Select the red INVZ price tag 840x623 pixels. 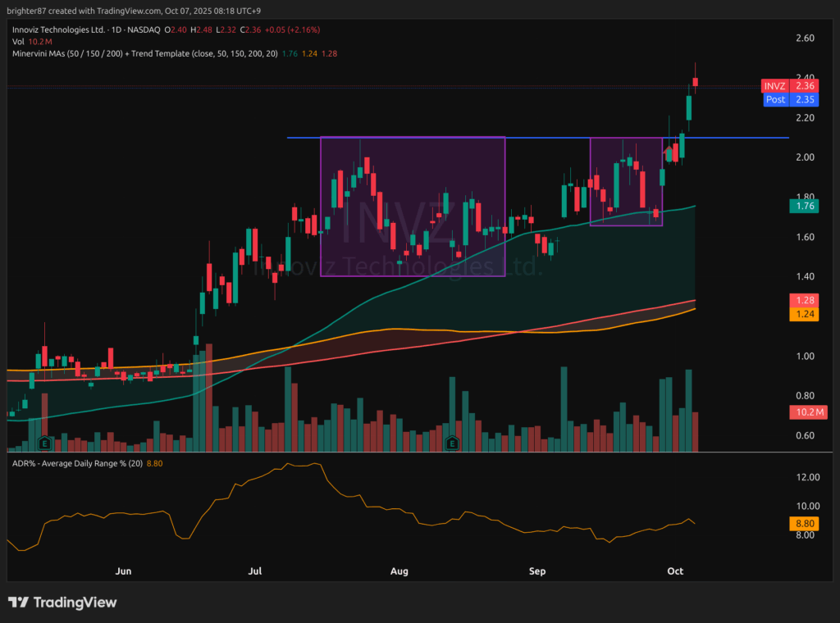pyautogui.click(x=774, y=86)
